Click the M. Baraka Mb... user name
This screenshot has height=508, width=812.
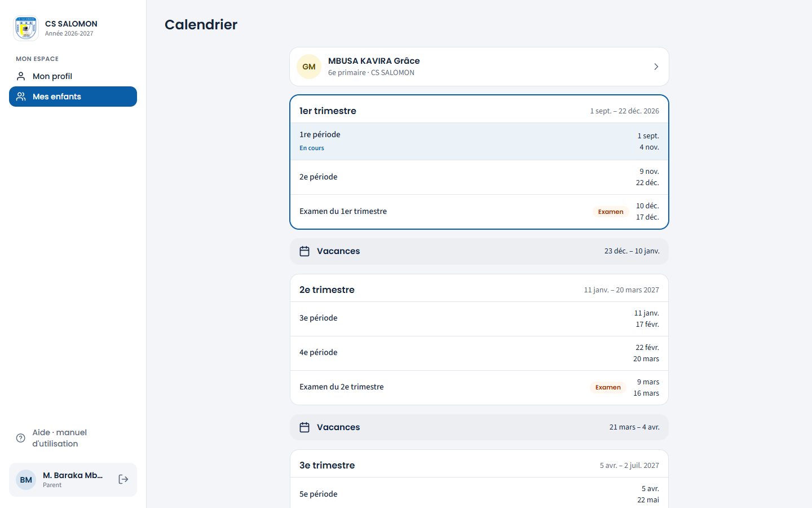pyautogui.click(x=73, y=475)
